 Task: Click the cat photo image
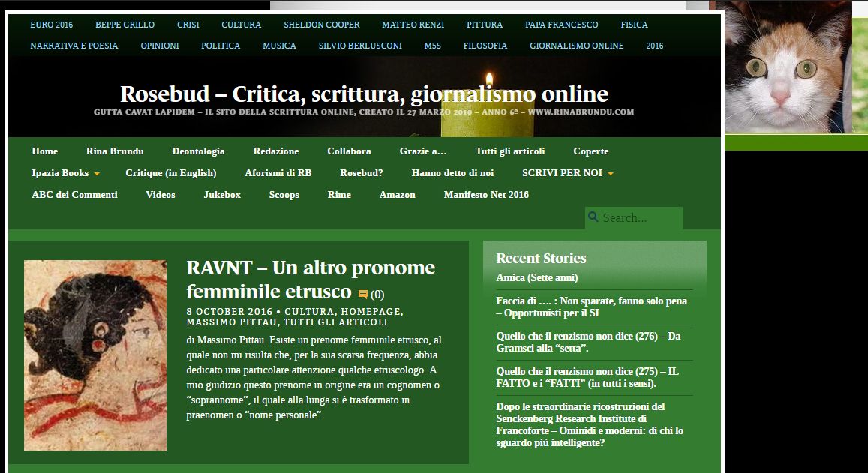(x=787, y=66)
